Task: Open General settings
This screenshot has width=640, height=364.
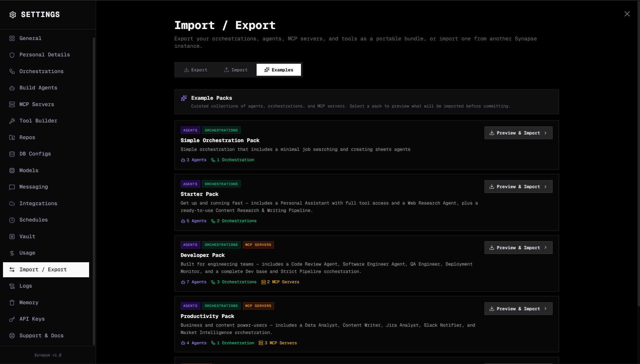Action: point(46,38)
